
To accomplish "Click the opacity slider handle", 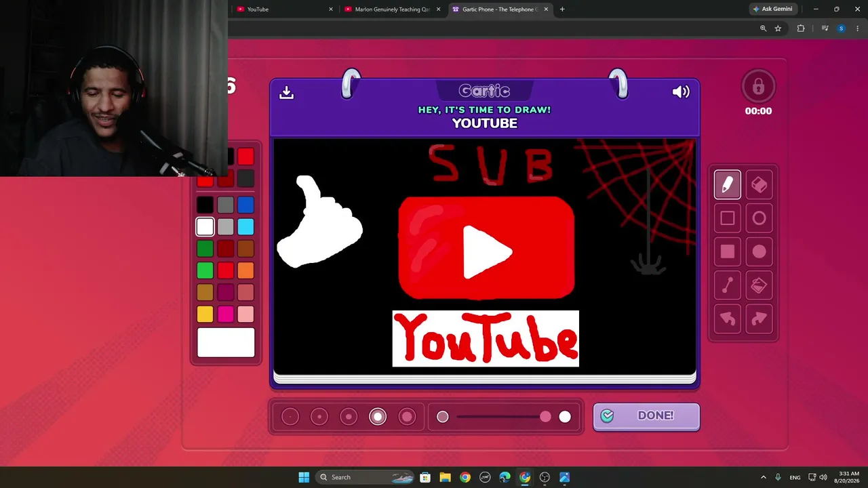I will 545,417.
